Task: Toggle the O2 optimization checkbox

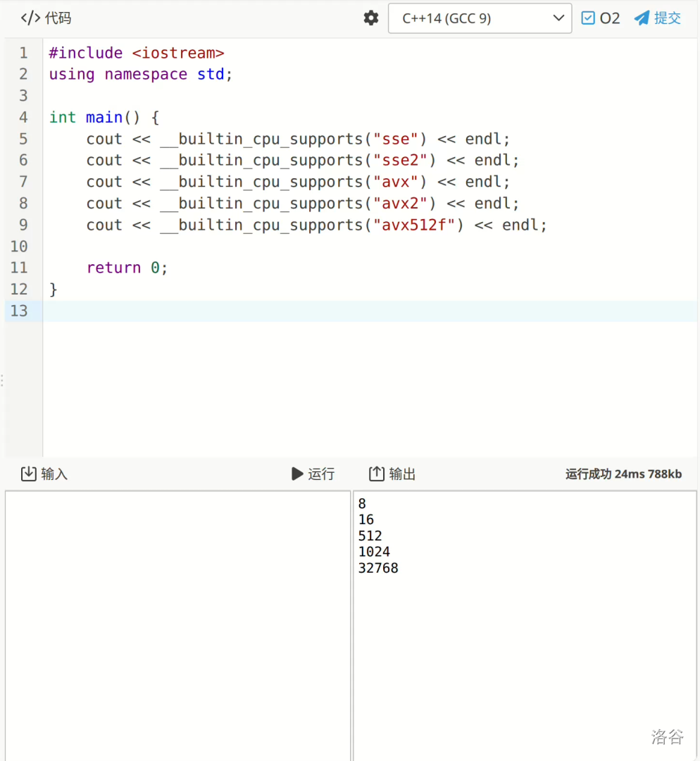Action: (x=588, y=18)
